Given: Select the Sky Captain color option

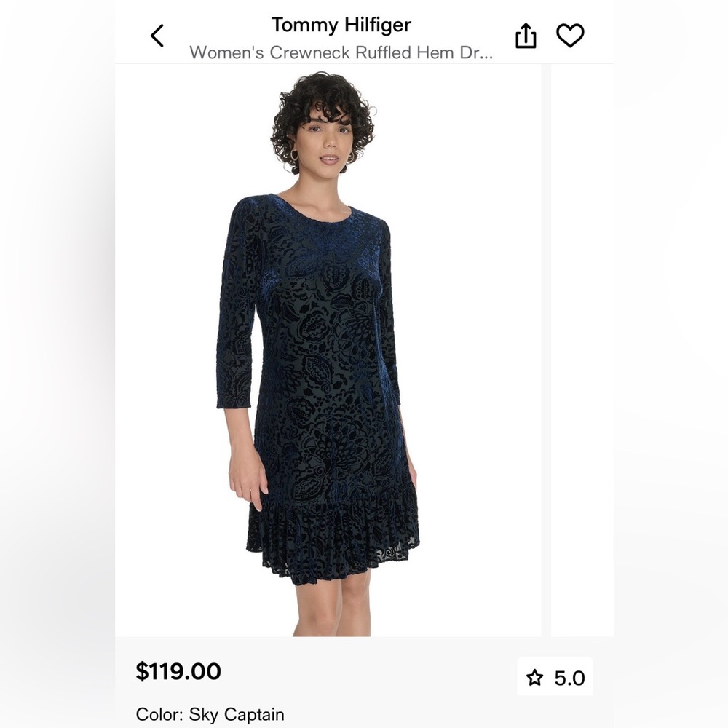Looking at the screenshot, I should click(211, 715).
